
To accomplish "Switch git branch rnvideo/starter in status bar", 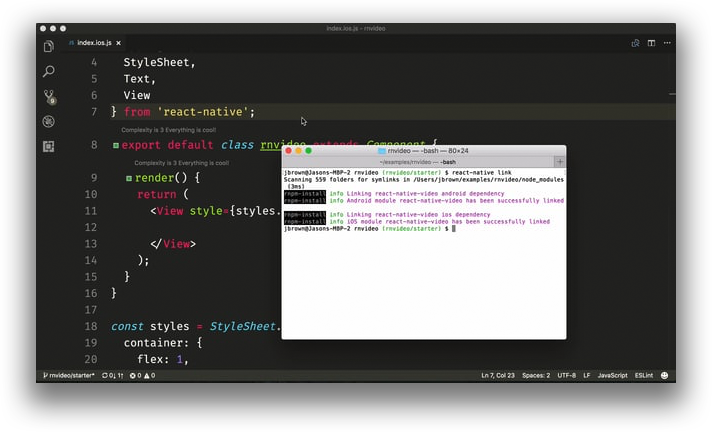I will [x=69, y=376].
